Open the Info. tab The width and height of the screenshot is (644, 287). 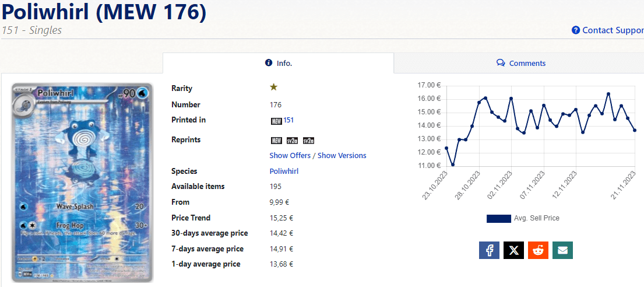click(279, 63)
